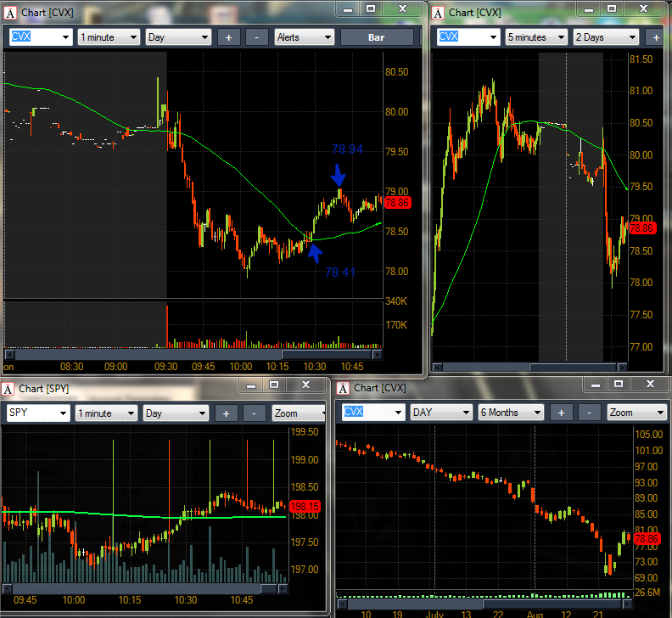672x618 pixels.
Task: Click the app icon of the SPY chart window
Action: (x=8, y=390)
